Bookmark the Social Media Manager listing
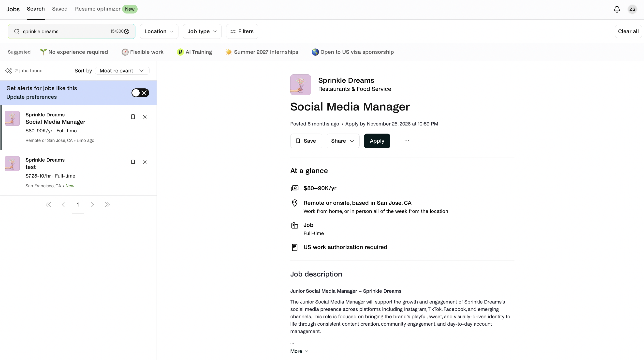This screenshot has height=360, width=644. tap(133, 117)
